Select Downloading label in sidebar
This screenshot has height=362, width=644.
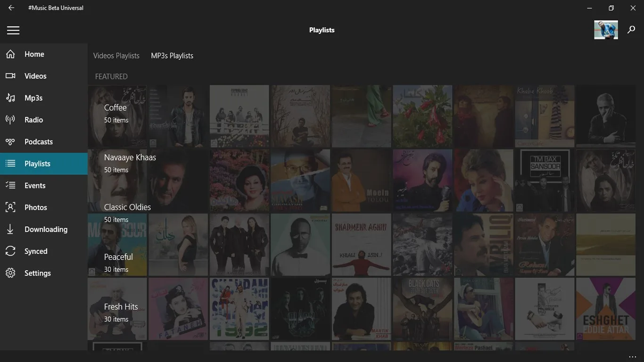pos(46,229)
